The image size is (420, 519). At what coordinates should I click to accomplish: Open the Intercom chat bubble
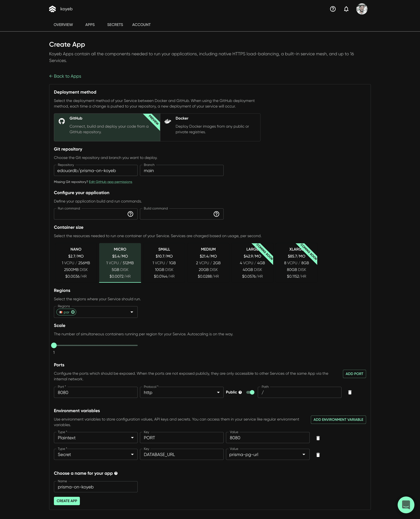[406, 505]
